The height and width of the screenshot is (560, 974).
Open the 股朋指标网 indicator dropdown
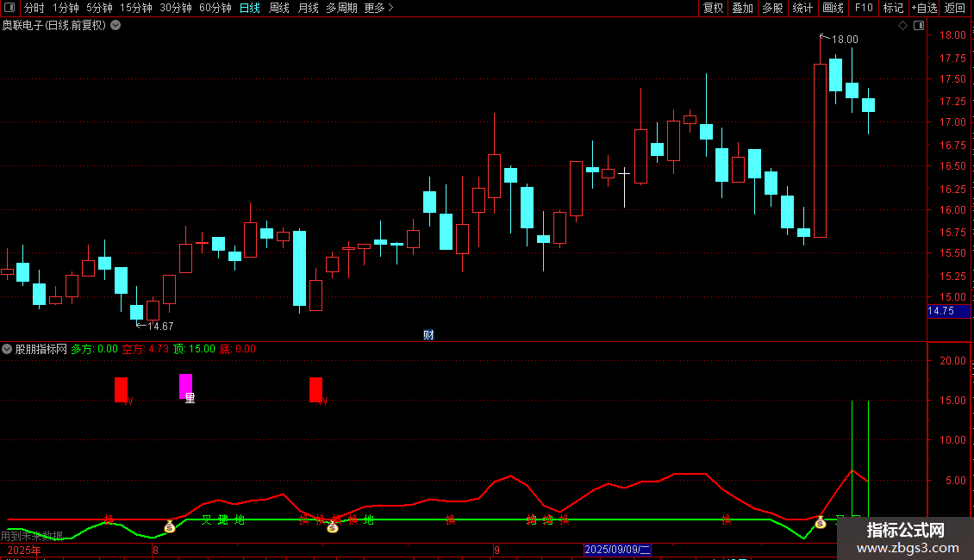pos(7,349)
